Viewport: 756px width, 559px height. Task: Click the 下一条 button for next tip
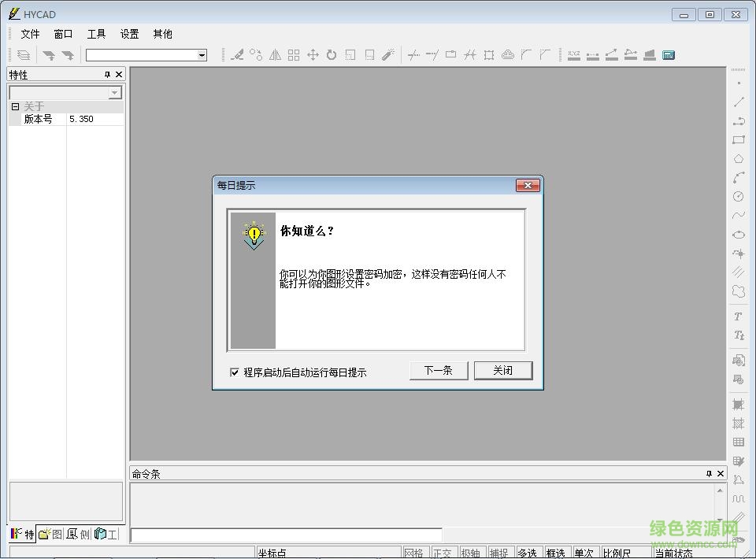(x=439, y=370)
